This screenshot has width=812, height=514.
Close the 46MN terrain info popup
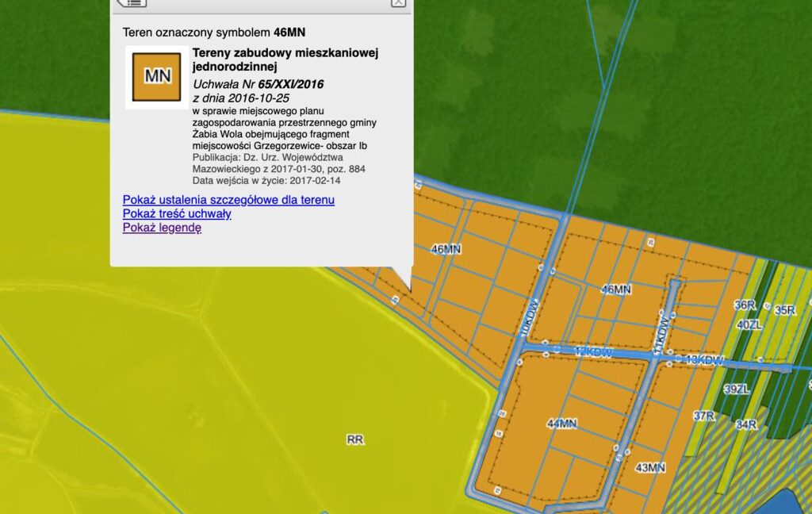pos(398,2)
